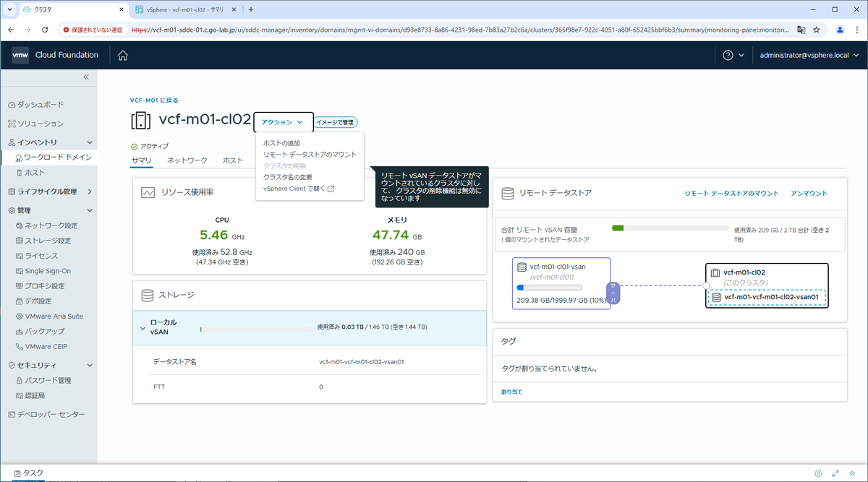The image size is (868, 482).
Task: Choose クラスタ名の変更 from action menu
Action: pos(288,177)
